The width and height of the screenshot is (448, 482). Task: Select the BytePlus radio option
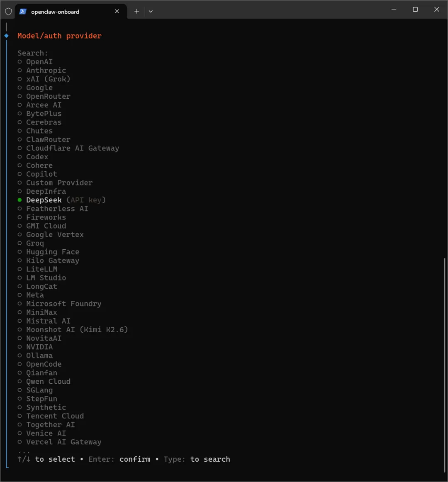pos(40,113)
